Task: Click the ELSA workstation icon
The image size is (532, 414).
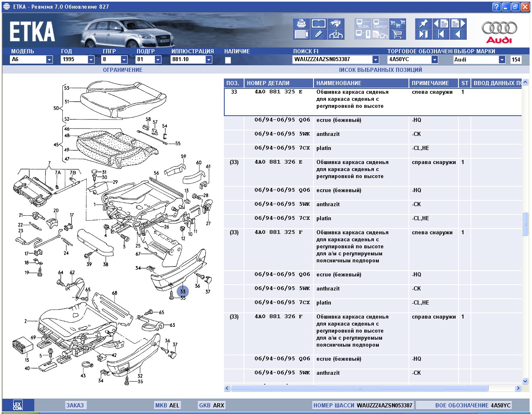Action: pyautogui.click(x=363, y=23)
